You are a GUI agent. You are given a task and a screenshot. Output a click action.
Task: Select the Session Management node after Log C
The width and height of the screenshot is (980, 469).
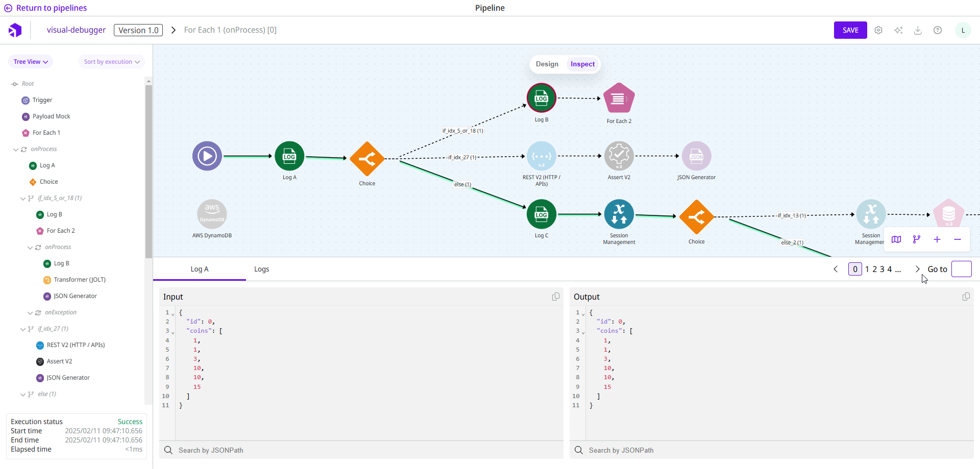click(x=619, y=214)
